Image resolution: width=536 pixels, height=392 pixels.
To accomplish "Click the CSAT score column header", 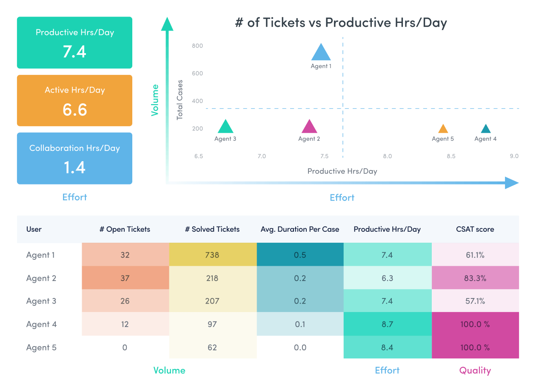I will (x=475, y=229).
